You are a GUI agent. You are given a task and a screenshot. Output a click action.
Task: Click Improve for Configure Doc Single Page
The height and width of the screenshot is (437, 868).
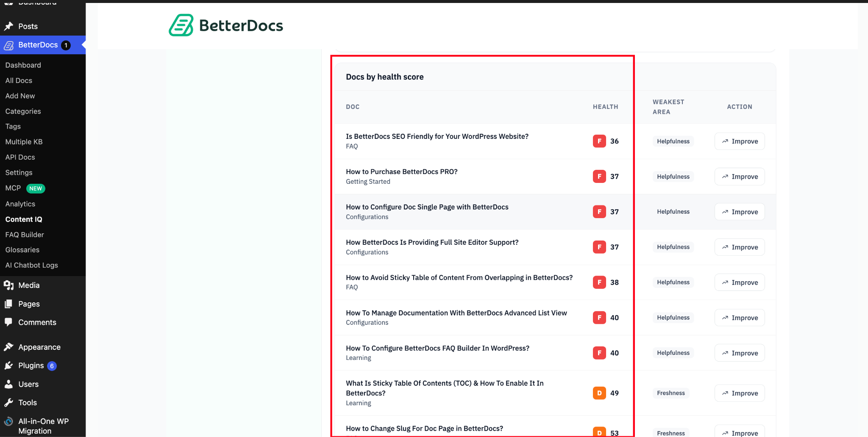point(740,212)
